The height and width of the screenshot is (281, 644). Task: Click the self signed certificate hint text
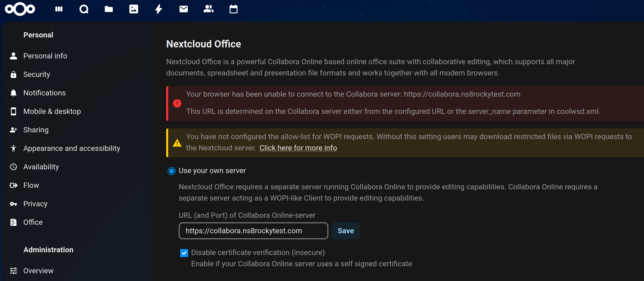click(301, 264)
